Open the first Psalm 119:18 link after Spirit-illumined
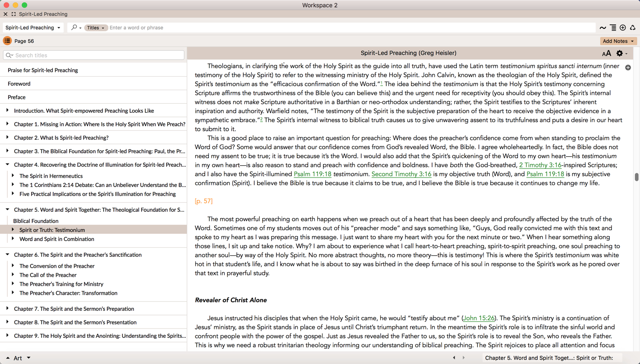The height and width of the screenshot is (364, 640). coord(313,174)
